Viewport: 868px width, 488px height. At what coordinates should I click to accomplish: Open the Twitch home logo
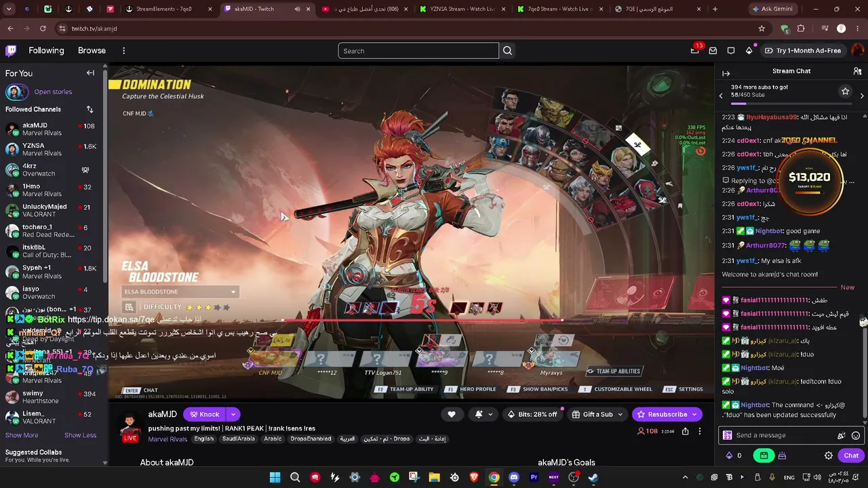11,51
